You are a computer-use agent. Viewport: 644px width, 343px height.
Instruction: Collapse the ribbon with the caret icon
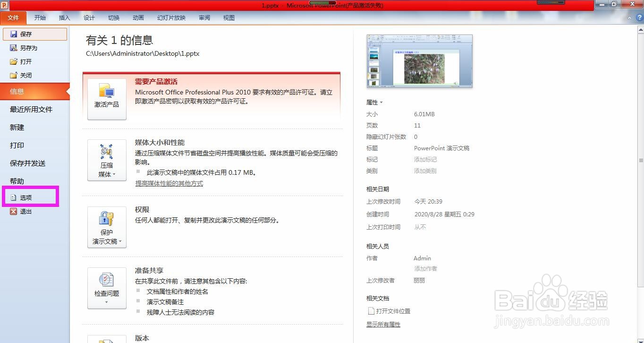(x=629, y=18)
